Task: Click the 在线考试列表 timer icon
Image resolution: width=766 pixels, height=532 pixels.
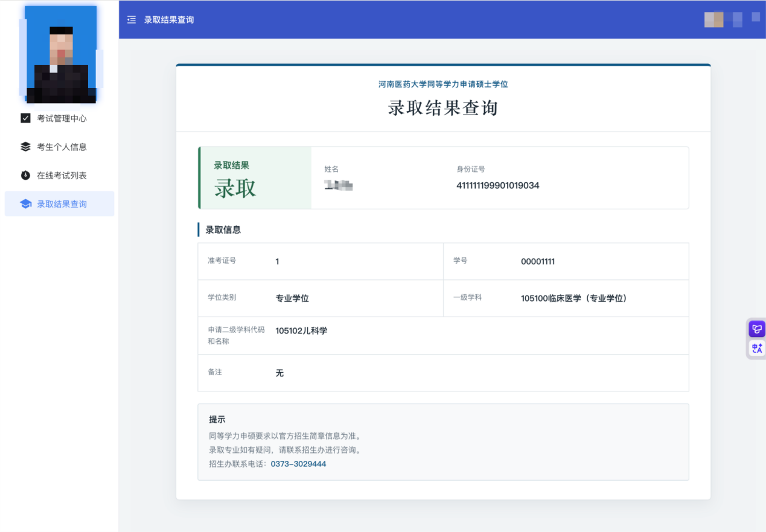Action: click(25, 176)
